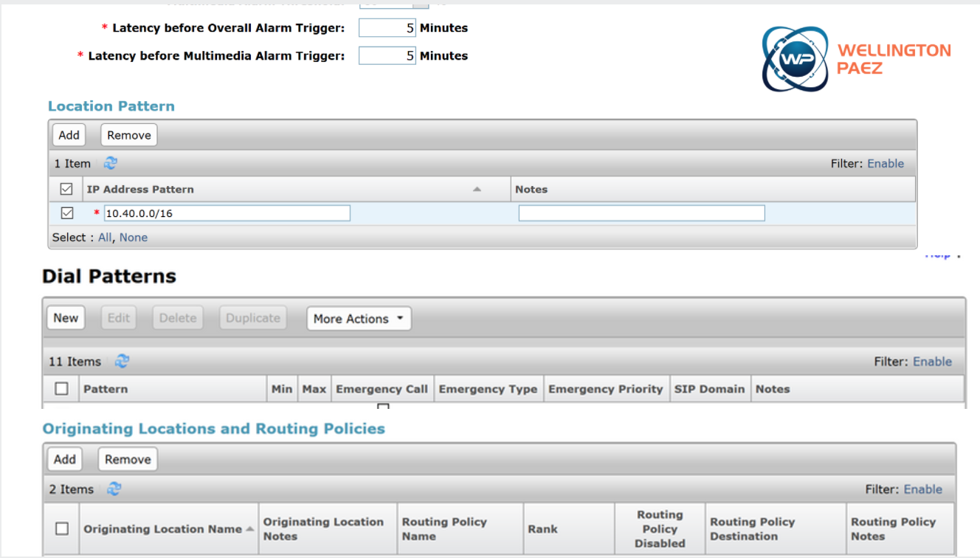Refresh the Dial Patterns list
Image resolution: width=980 pixels, height=558 pixels.
122,362
